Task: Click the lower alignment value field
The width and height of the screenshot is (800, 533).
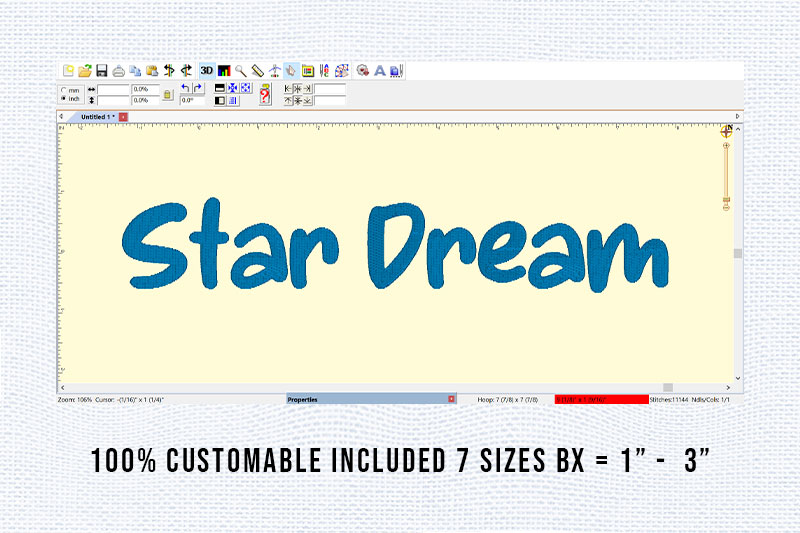Action: 330,101
